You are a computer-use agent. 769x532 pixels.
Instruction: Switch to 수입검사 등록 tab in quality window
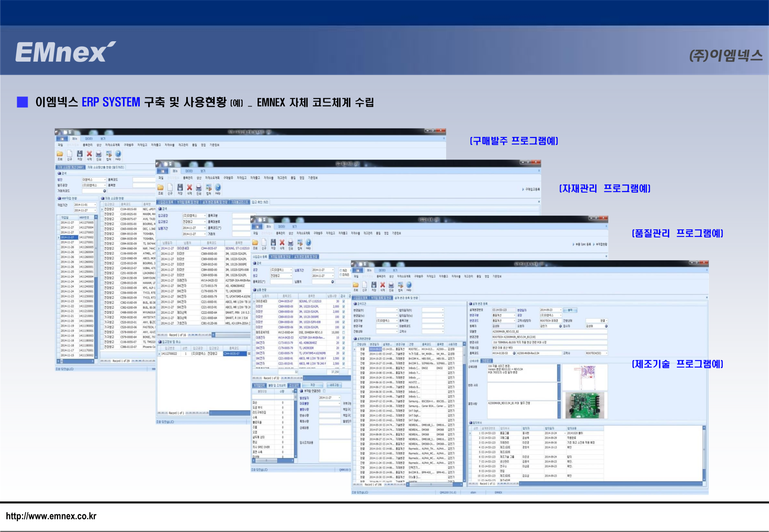pos(260,257)
